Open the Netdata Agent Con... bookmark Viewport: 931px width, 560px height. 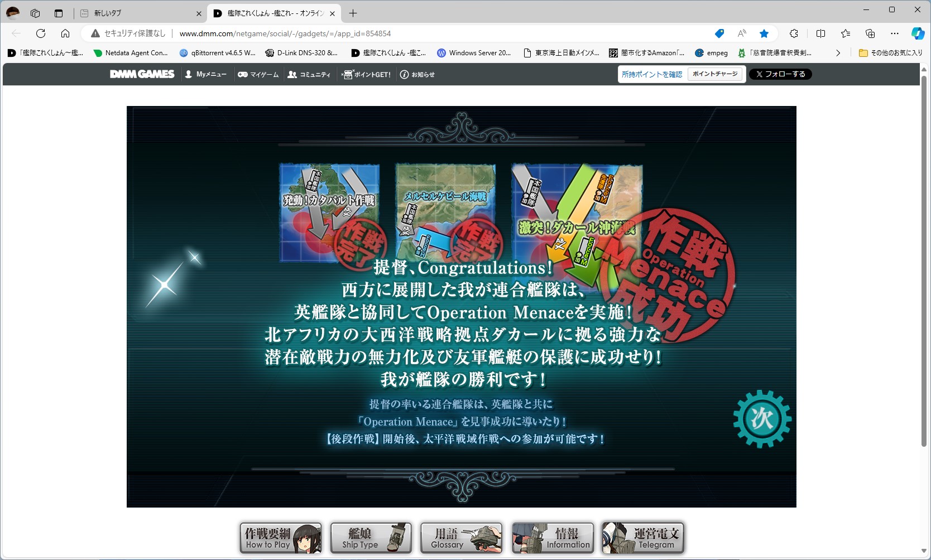click(x=131, y=53)
